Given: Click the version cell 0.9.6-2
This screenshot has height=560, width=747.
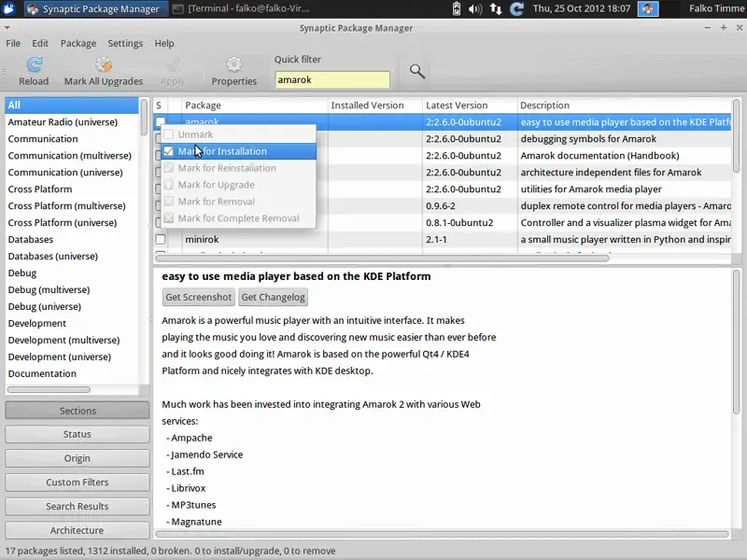Looking at the screenshot, I should [x=440, y=206].
